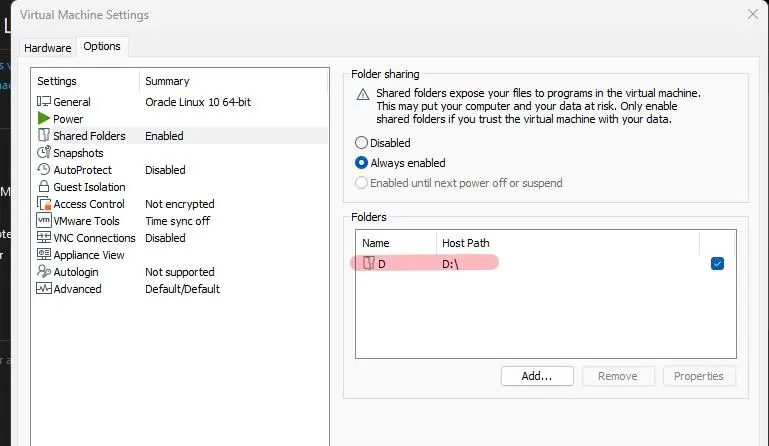Click the Advanced settings graph icon

coord(44,289)
